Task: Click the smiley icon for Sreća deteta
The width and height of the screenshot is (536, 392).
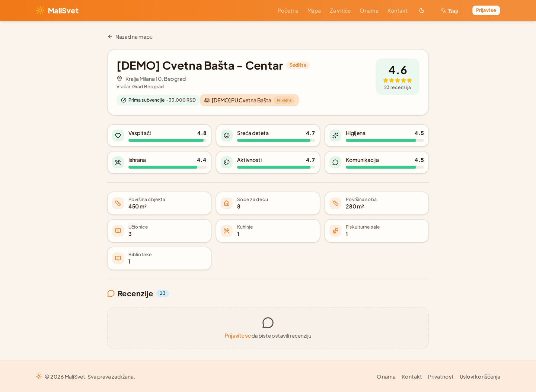Action: pos(227,136)
